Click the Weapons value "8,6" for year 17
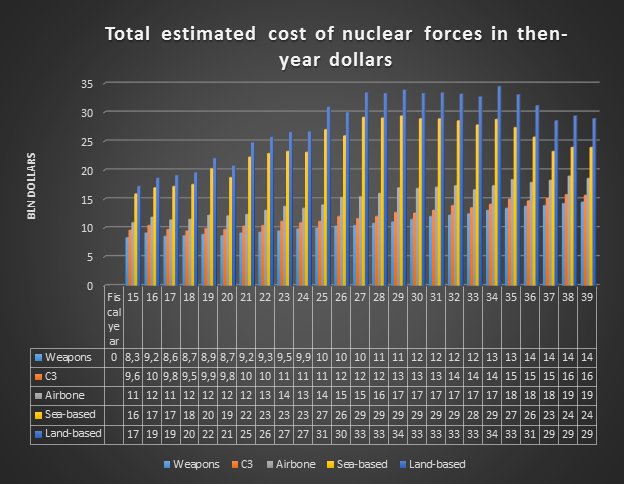 point(170,357)
